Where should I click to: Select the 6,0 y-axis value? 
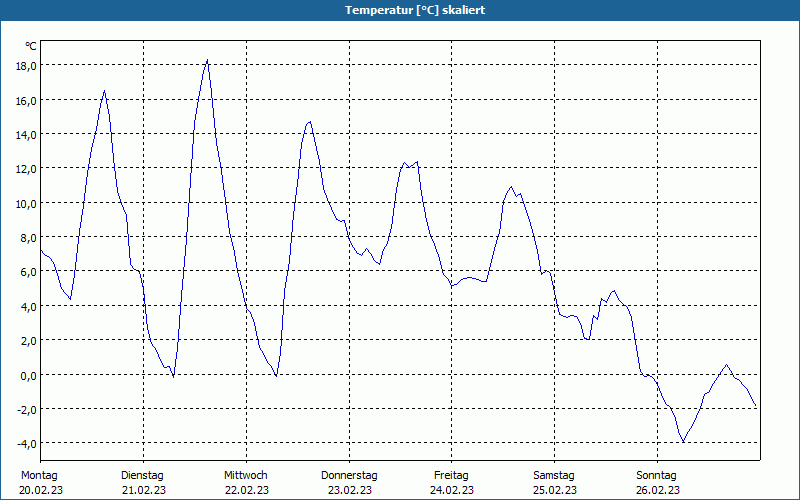point(29,272)
